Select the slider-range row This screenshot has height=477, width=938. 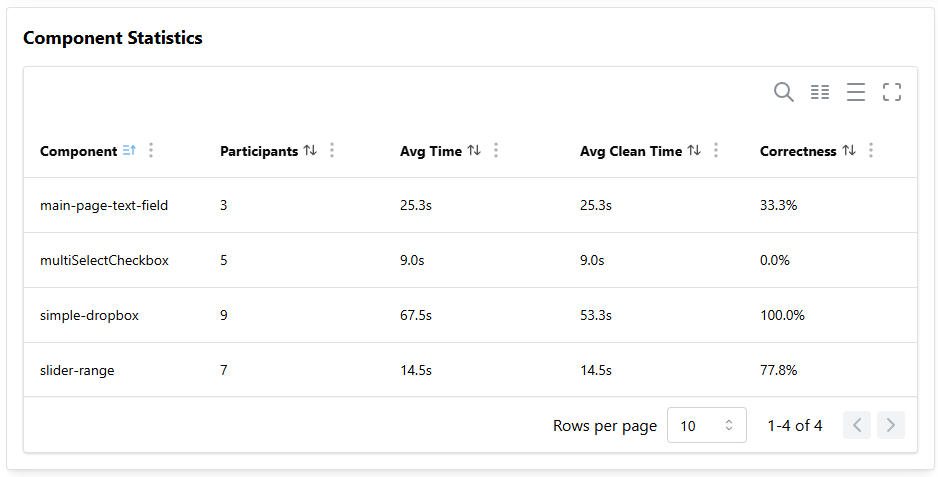(470, 370)
